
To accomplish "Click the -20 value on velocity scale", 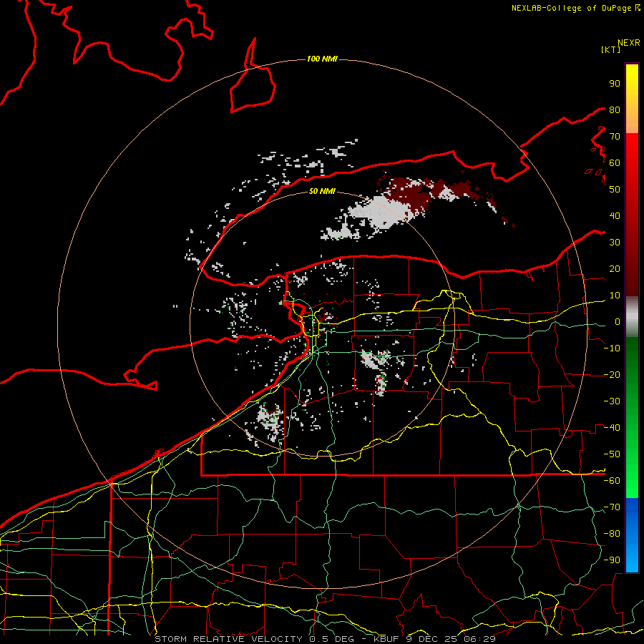I will [x=612, y=374].
